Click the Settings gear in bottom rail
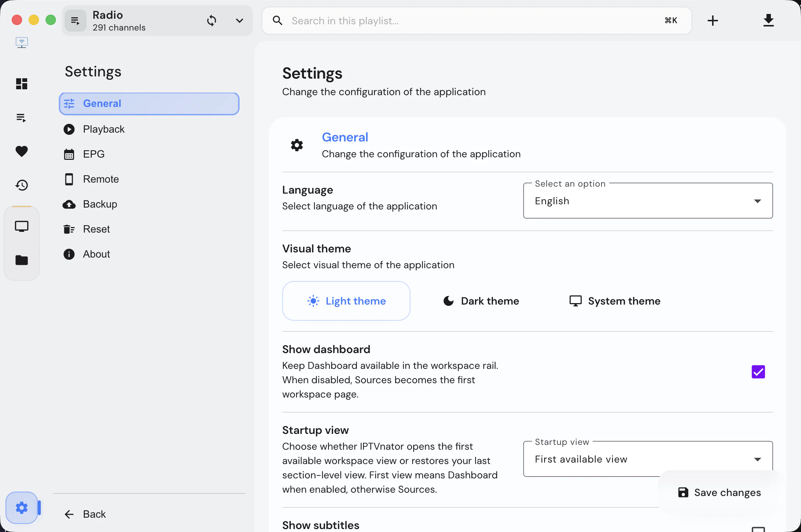The height and width of the screenshot is (532, 801). coord(22,508)
